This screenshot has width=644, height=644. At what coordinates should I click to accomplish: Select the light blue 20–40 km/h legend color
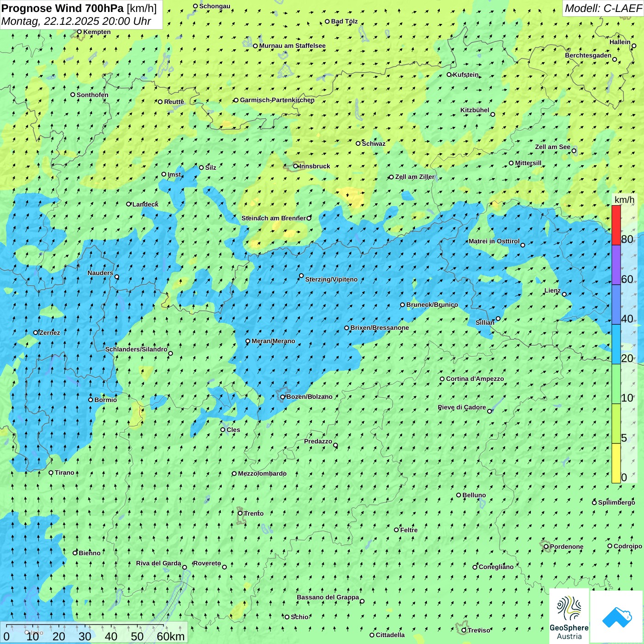(x=616, y=345)
